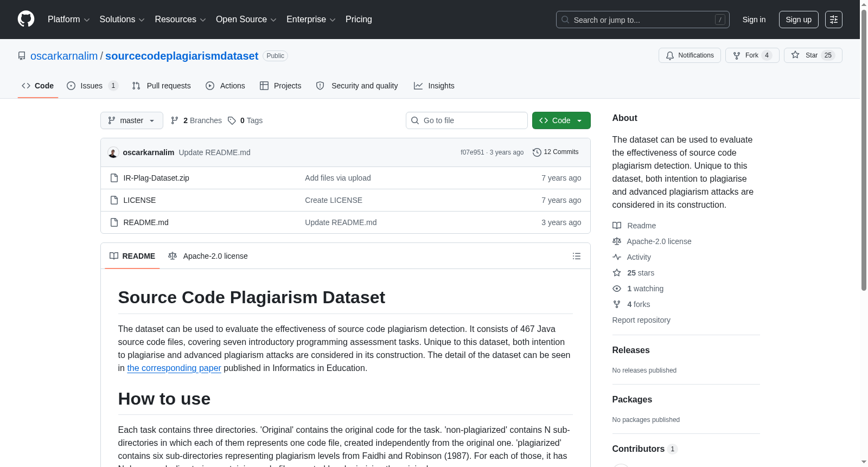This screenshot has height=467, width=868.
Task: Click the star icon beside 25 stars
Action: click(617, 273)
